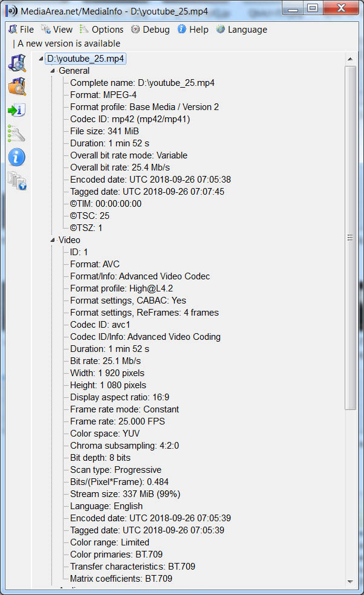This screenshot has height=595, width=364.
Task: Select 'Format/Info: Advanced Video Codec' row
Action: (140, 276)
